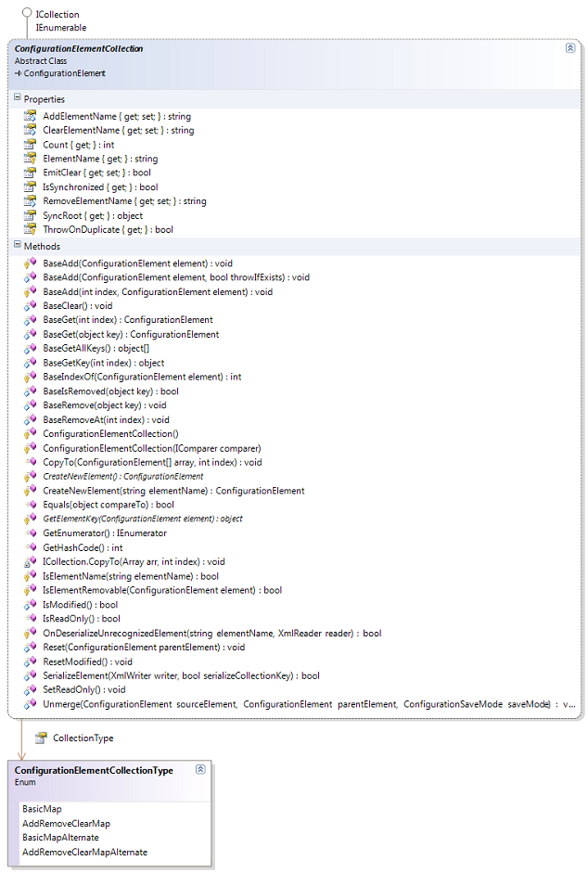Select the AddRemoveClearMap enum value
Image resolution: width=588 pixels, height=873 pixels.
[x=66, y=823]
